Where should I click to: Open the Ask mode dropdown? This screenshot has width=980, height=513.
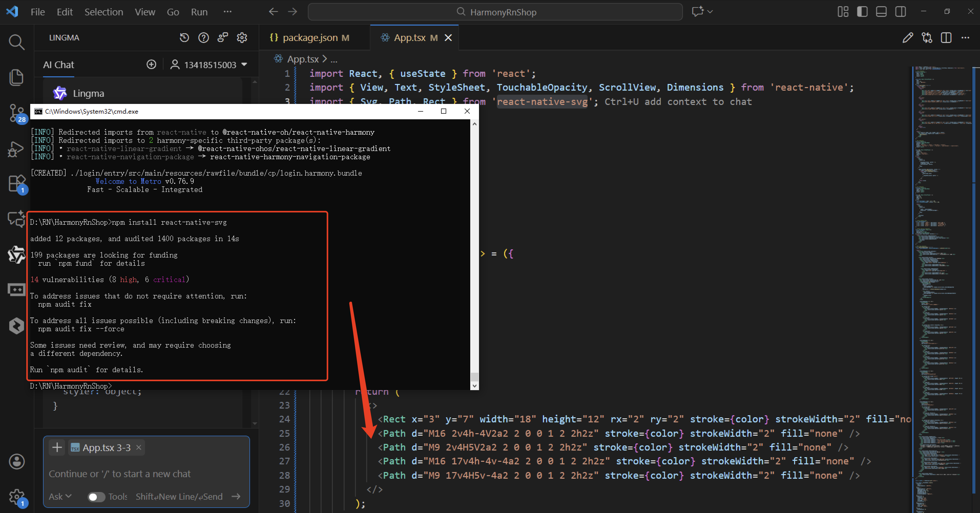(60, 497)
